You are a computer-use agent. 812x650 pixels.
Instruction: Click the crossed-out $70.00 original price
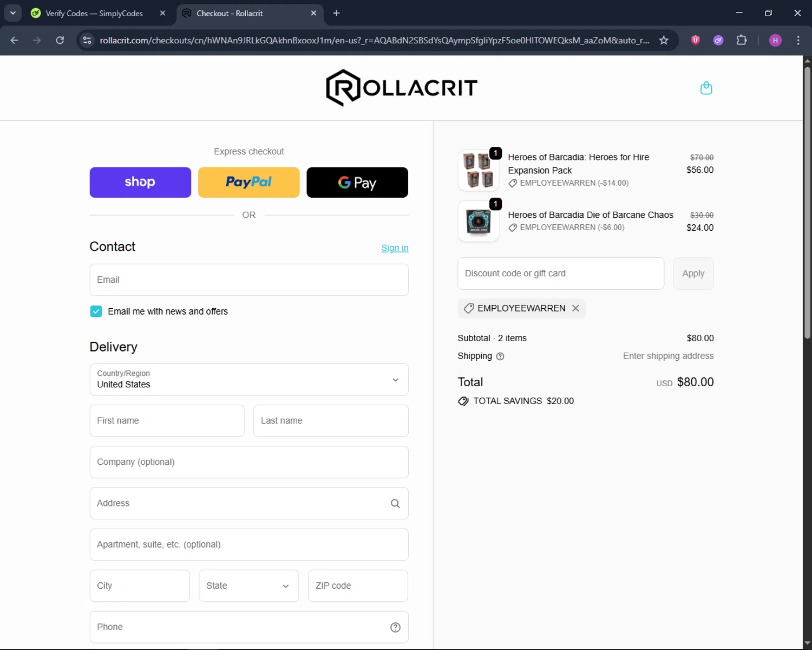point(702,157)
